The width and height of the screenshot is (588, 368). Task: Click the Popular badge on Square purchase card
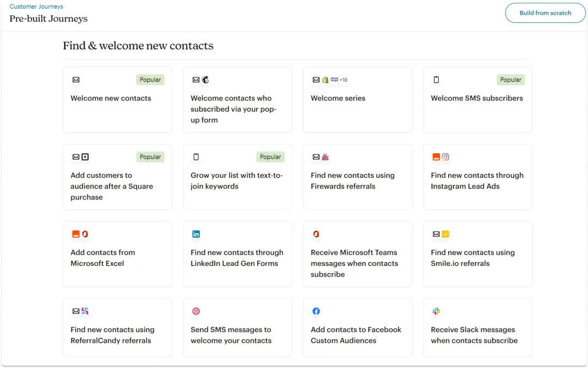click(150, 157)
